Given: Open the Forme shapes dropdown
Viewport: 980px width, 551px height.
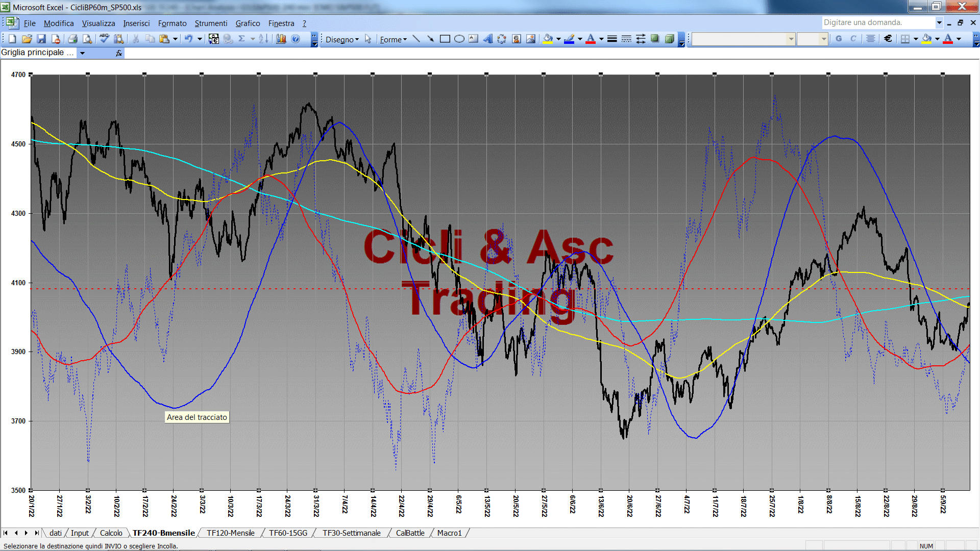Looking at the screenshot, I should point(393,39).
